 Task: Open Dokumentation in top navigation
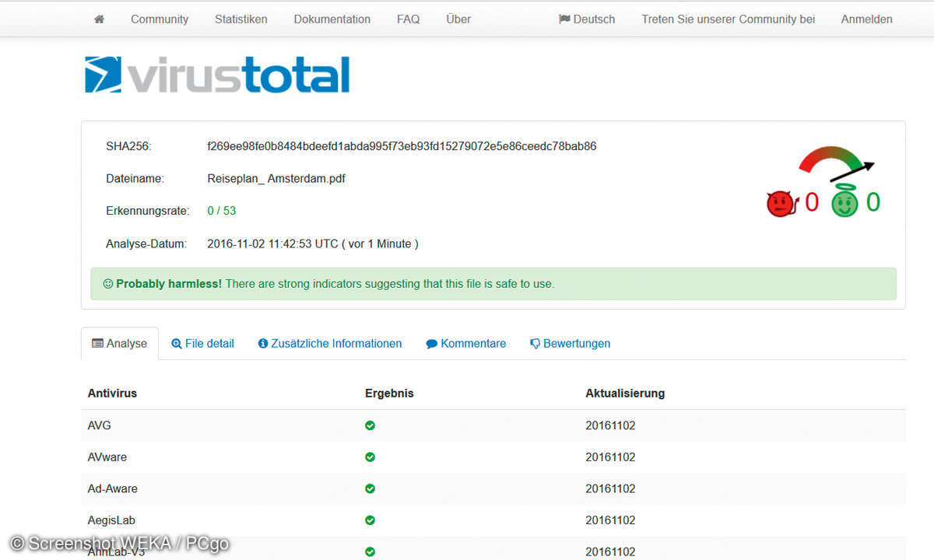pos(332,19)
